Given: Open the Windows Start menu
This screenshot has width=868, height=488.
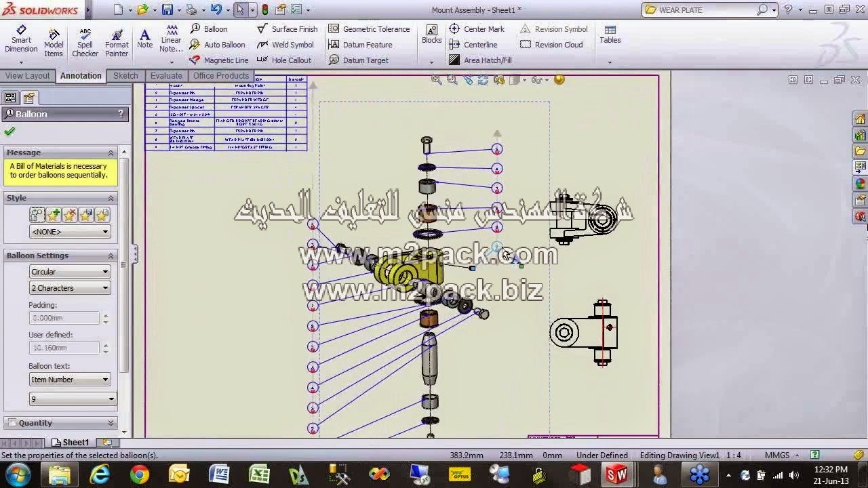Looking at the screenshot, I should point(16,474).
